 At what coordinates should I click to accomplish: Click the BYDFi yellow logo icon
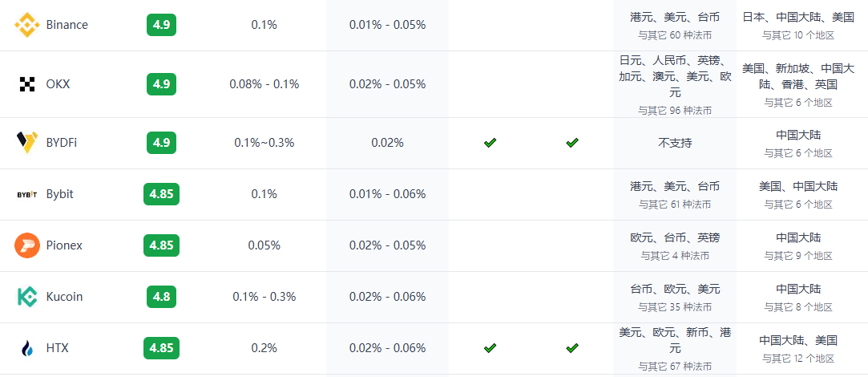[27, 143]
